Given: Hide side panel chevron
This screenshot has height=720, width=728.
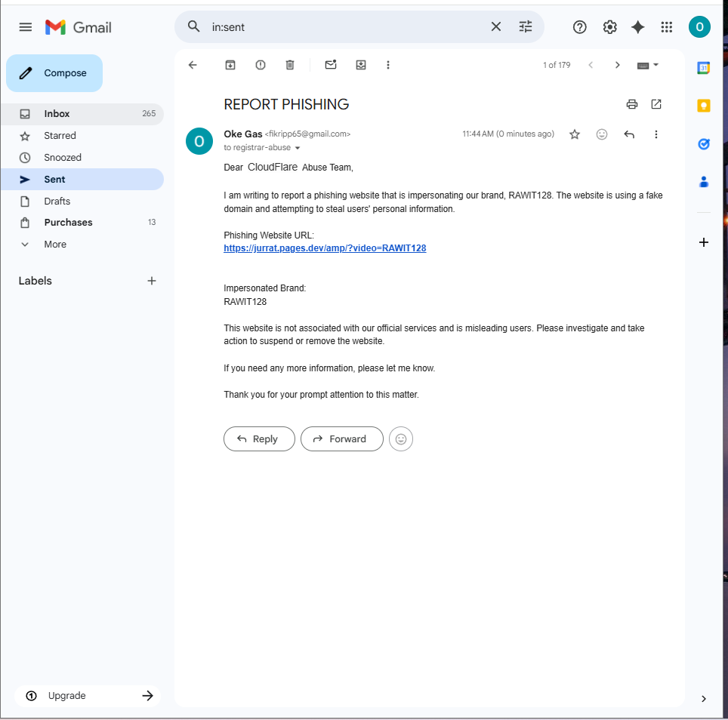Looking at the screenshot, I should 704,699.
